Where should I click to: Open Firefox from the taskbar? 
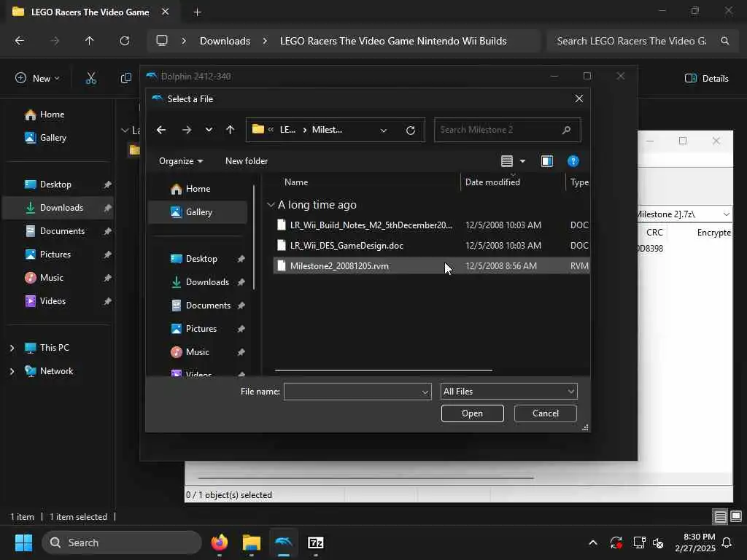tap(220, 542)
